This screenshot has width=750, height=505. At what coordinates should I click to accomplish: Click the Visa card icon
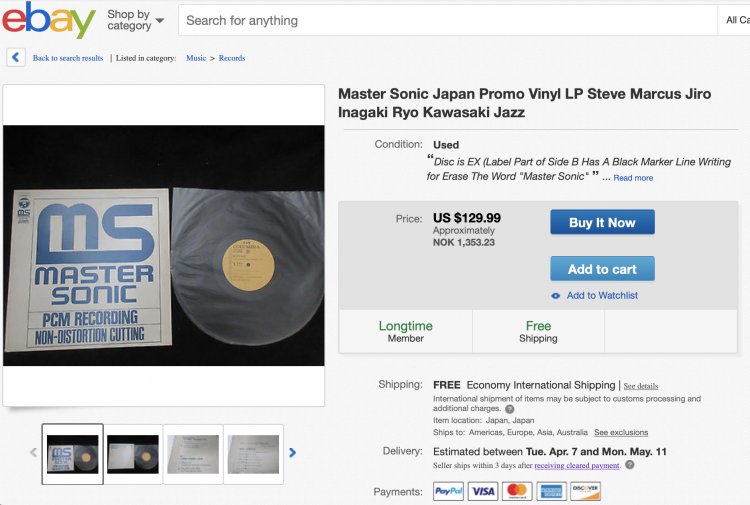pos(483,491)
